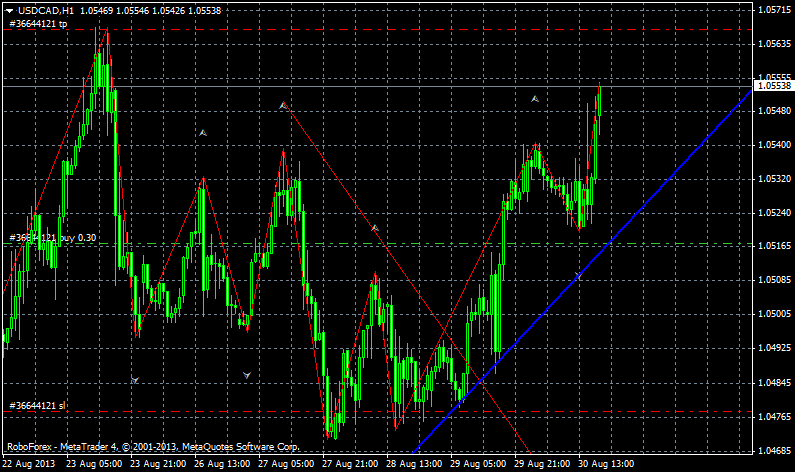The height and width of the screenshot is (472, 795).
Task: Click the 29 Aug 05:00 time label
Action: click(478, 464)
